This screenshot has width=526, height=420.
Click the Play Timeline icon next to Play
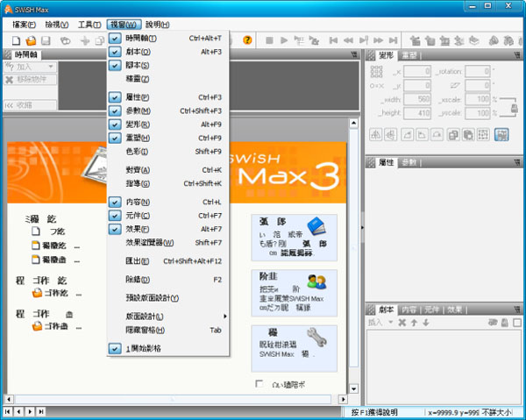299,40
